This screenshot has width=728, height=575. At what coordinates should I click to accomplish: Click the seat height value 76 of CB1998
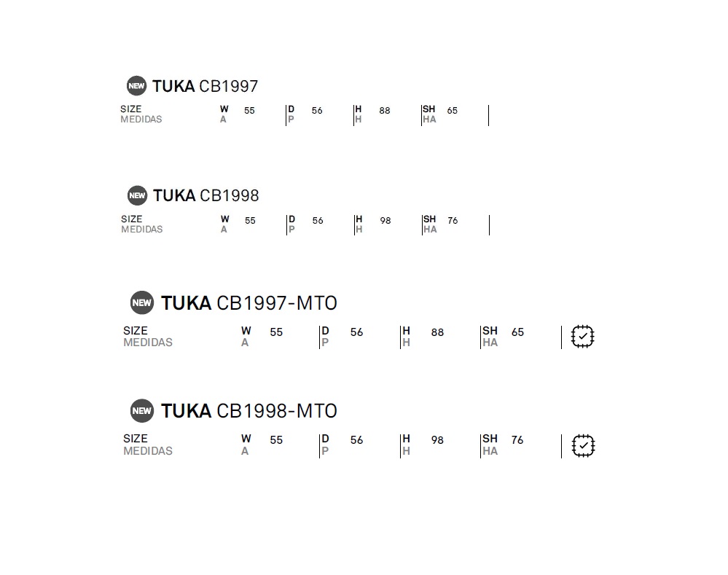coord(453,221)
